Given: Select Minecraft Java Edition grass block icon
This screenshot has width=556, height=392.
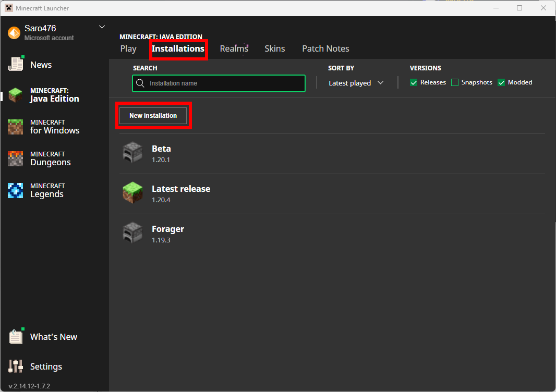Looking at the screenshot, I should click(x=15, y=95).
